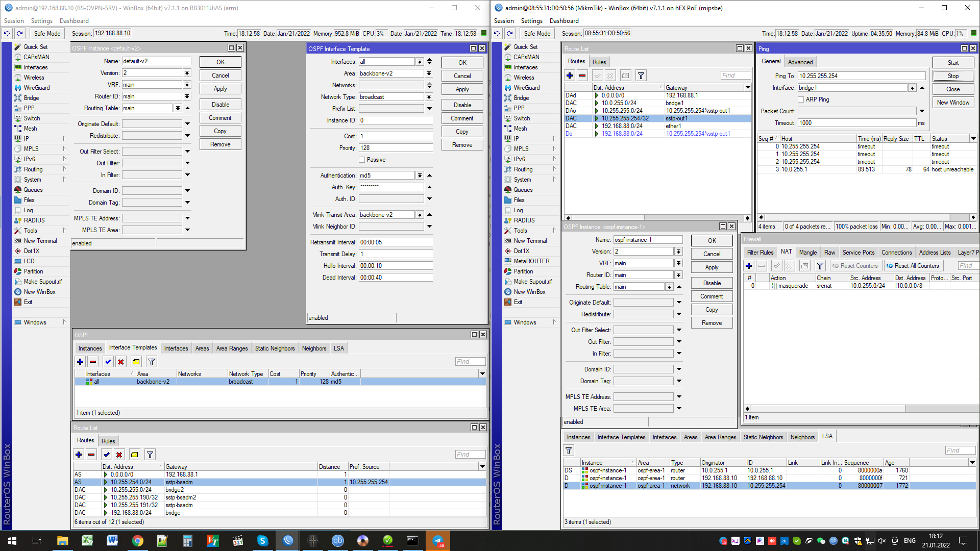Toggle Passive checkbox in OSPF Interface Template
Viewport: 980px width, 551px height.
click(x=362, y=160)
